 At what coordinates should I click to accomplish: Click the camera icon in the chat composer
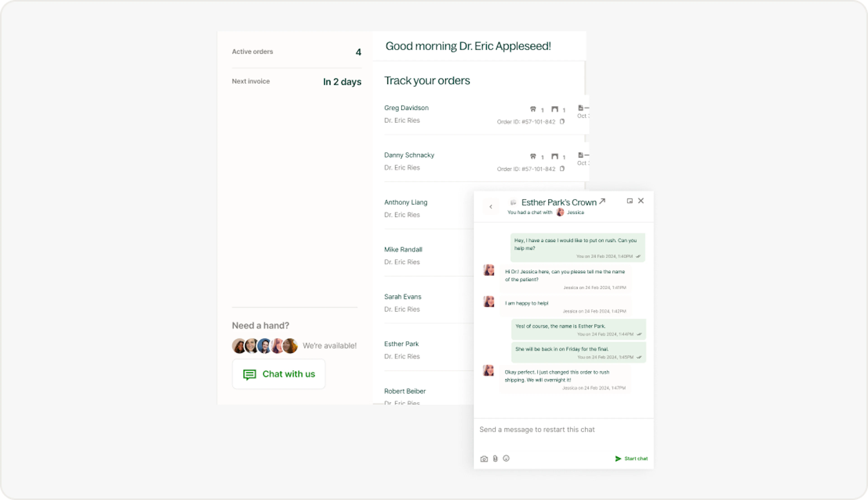tap(484, 459)
